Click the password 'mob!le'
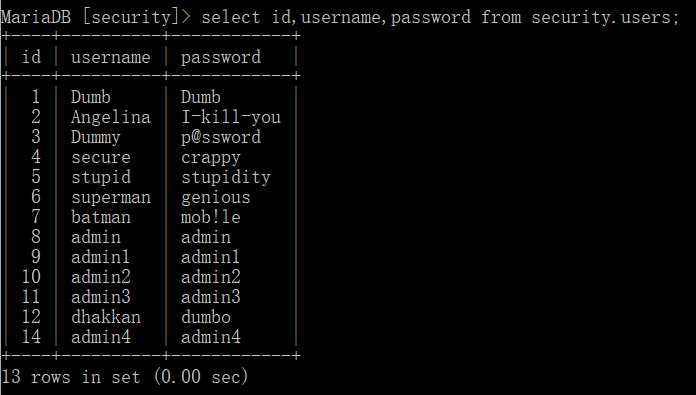 [210, 217]
